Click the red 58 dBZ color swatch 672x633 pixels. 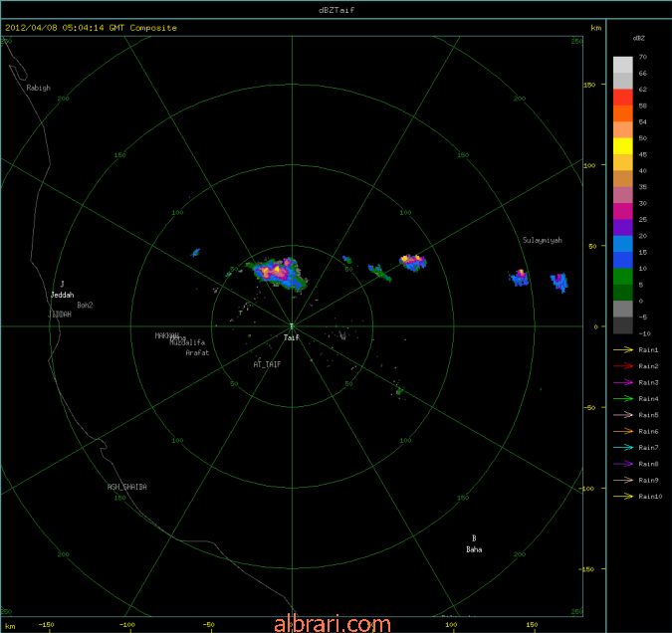point(622,98)
